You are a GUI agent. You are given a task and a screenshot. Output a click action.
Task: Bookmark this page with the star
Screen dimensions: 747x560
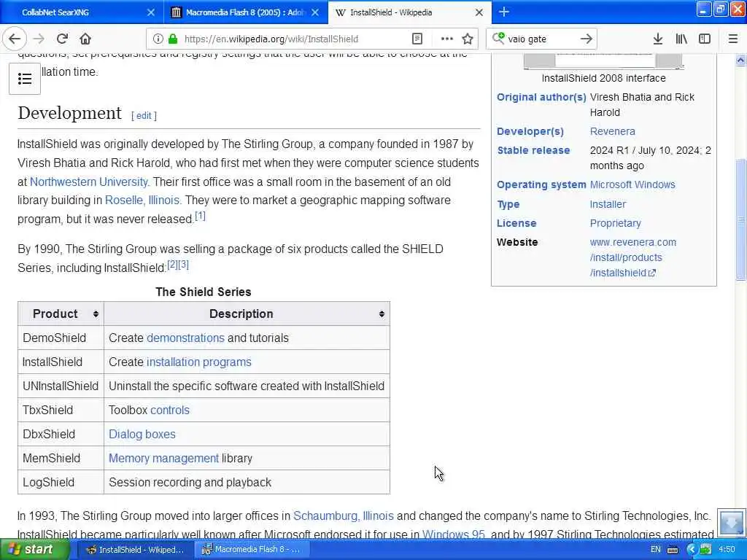click(x=468, y=39)
